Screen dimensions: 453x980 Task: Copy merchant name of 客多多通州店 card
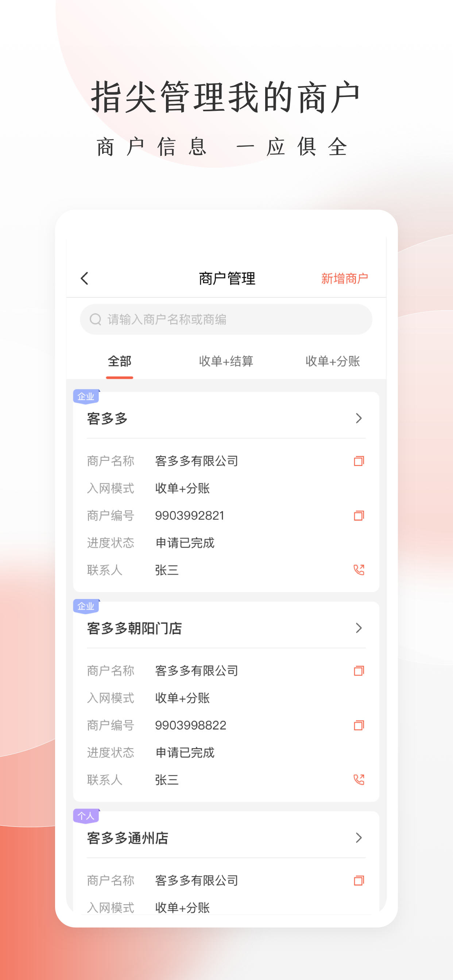coord(359,880)
